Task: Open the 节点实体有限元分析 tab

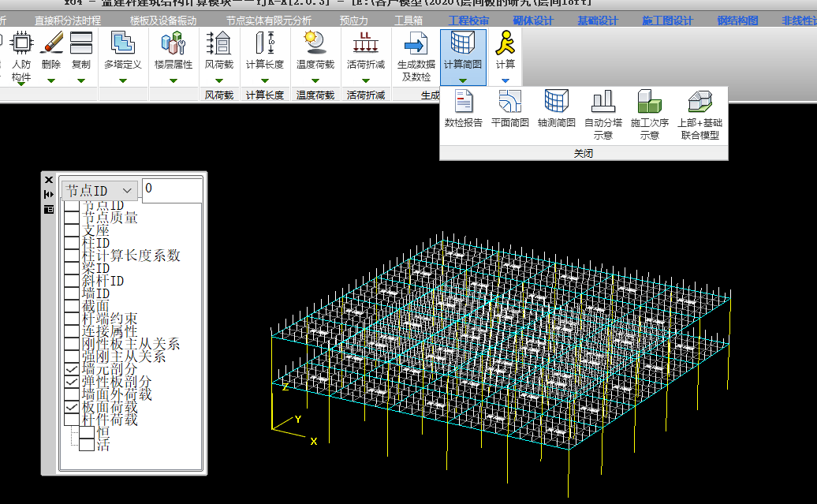Action: (x=268, y=21)
